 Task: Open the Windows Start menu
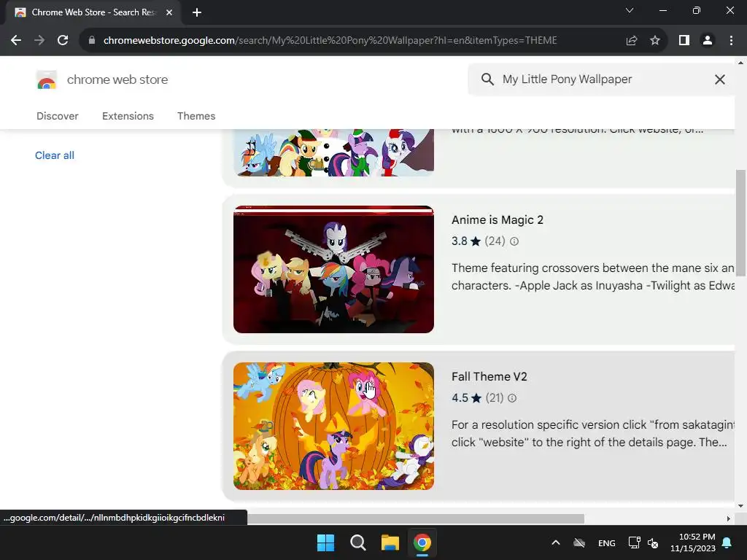pos(326,542)
